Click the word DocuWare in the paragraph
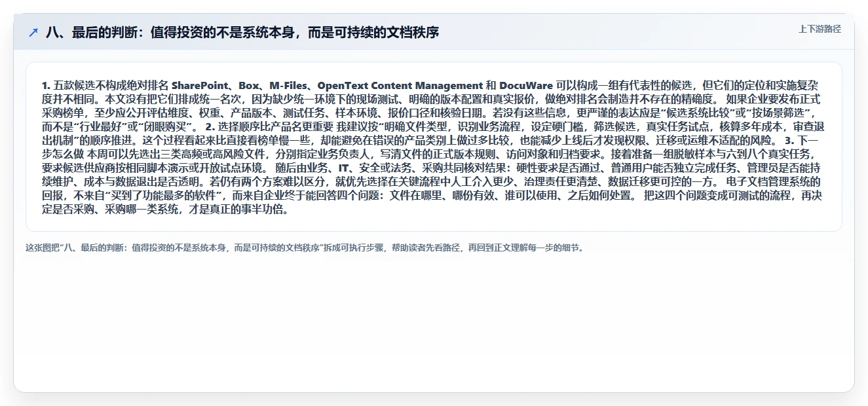The image size is (868, 406). click(526, 86)
